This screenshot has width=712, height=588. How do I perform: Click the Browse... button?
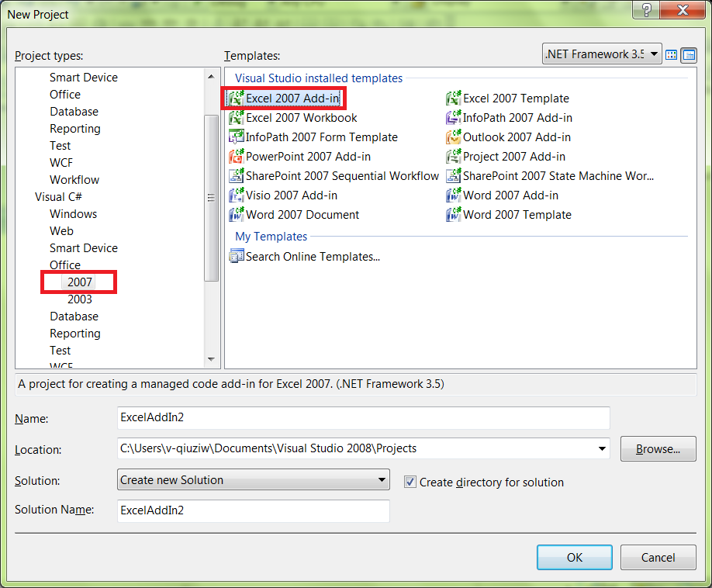click(658, 449)
